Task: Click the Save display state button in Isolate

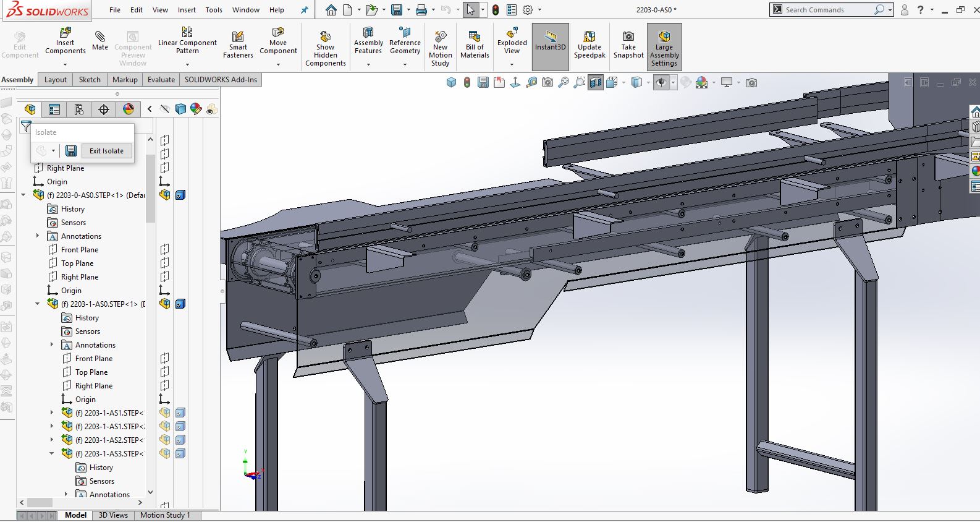Action: click(71, 151)
